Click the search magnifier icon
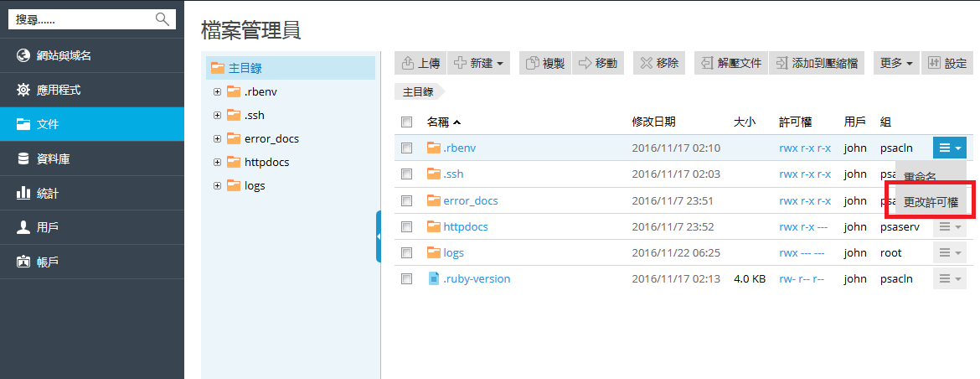The image size is (980, 379). 162,18
